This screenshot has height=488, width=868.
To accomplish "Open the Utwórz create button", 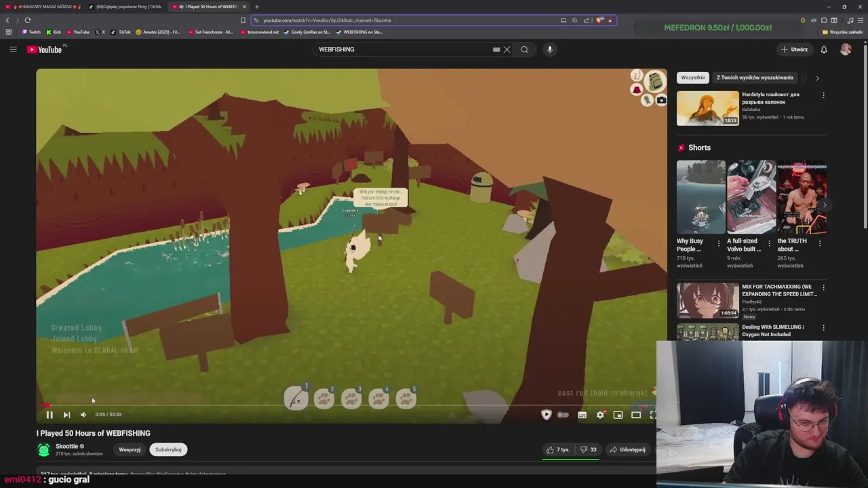I will coord(794,49).
